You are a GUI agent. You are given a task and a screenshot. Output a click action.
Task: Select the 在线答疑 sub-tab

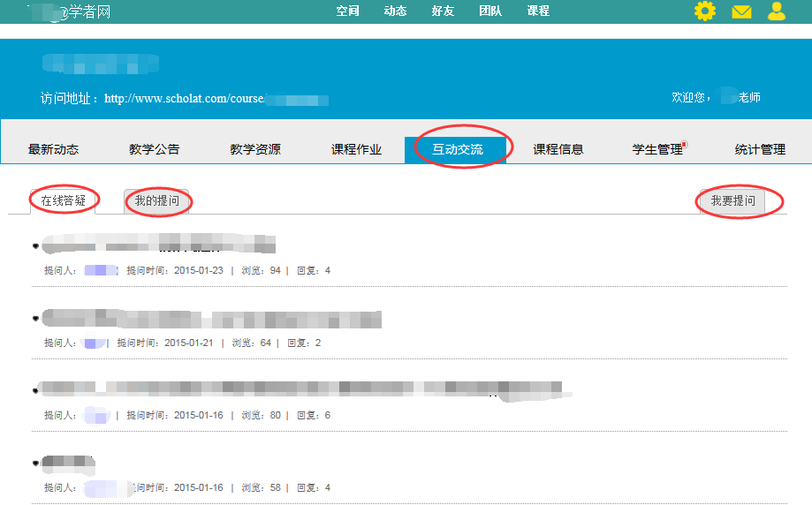pos(64,200)
